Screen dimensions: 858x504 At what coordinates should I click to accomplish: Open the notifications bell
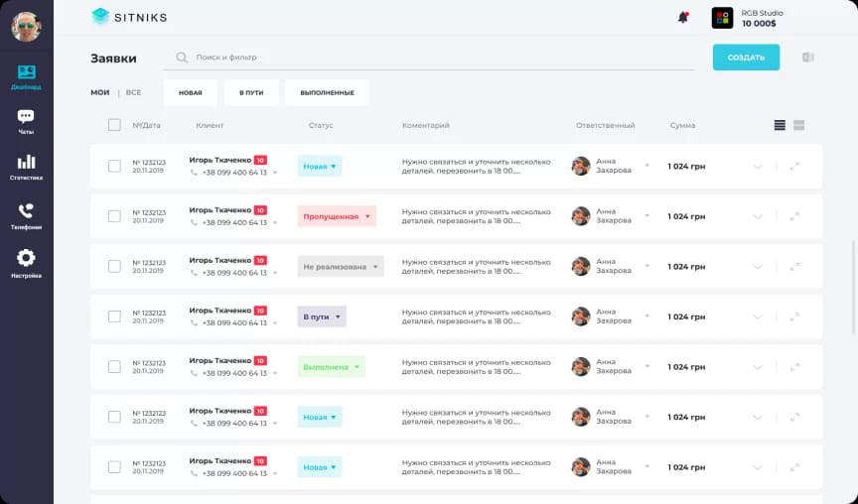(683, 18)
